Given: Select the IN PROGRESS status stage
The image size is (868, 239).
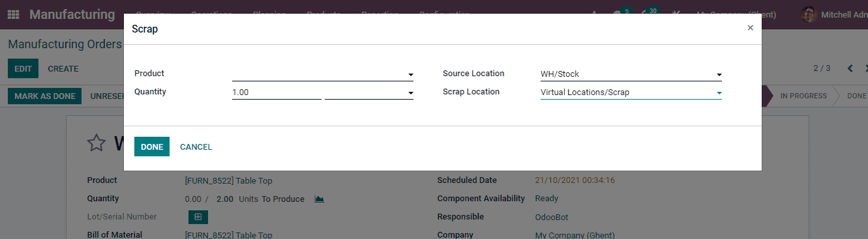Looking at the screenshot, I should [x=803, y=96].
